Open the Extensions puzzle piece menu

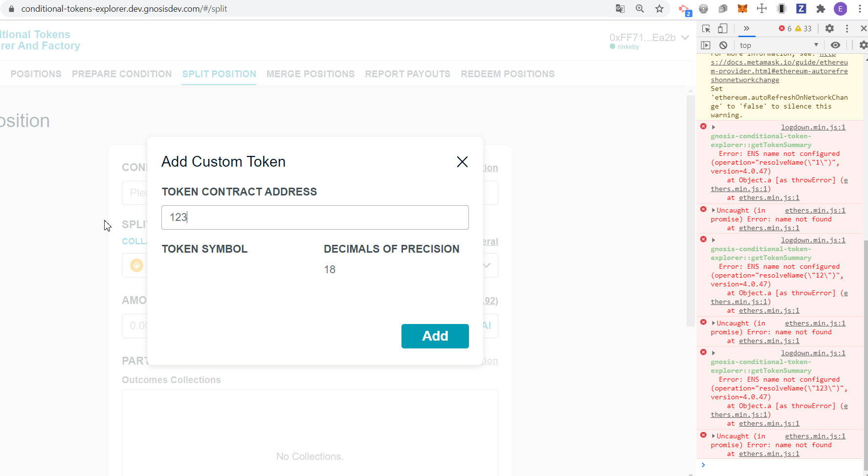pos(821,8)
